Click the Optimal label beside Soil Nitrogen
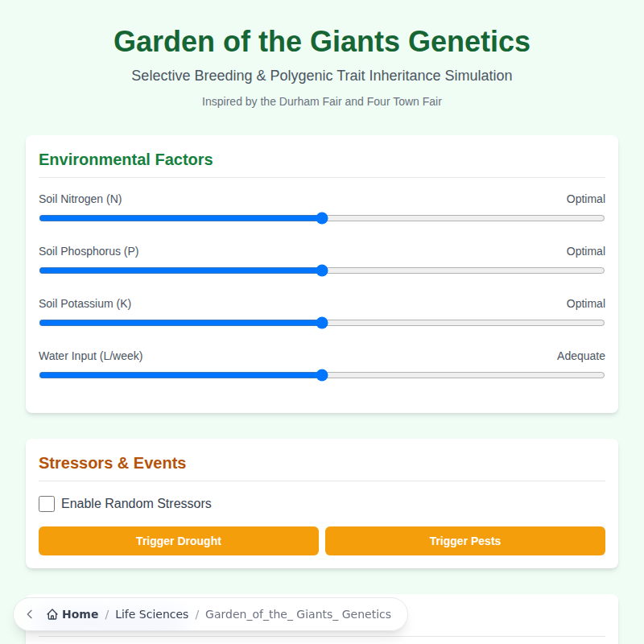 pos(585,199)
